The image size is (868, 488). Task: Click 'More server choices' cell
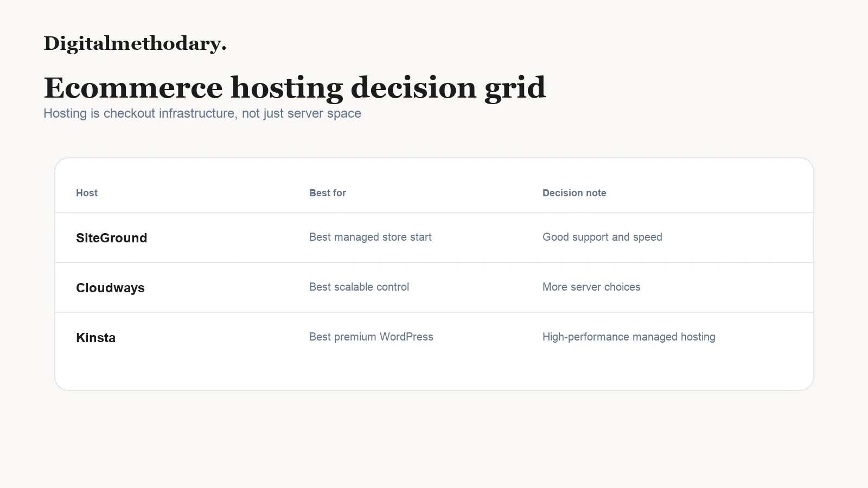[591, 287]
